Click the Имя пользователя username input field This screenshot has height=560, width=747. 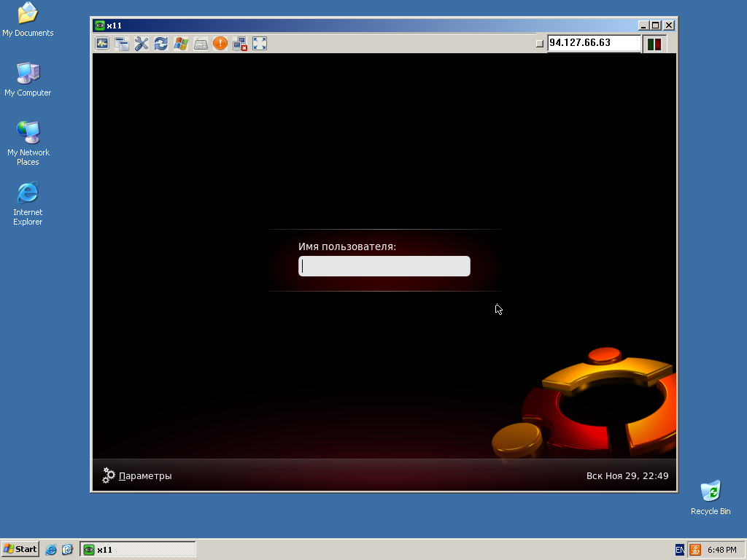(x=384, y=266)
